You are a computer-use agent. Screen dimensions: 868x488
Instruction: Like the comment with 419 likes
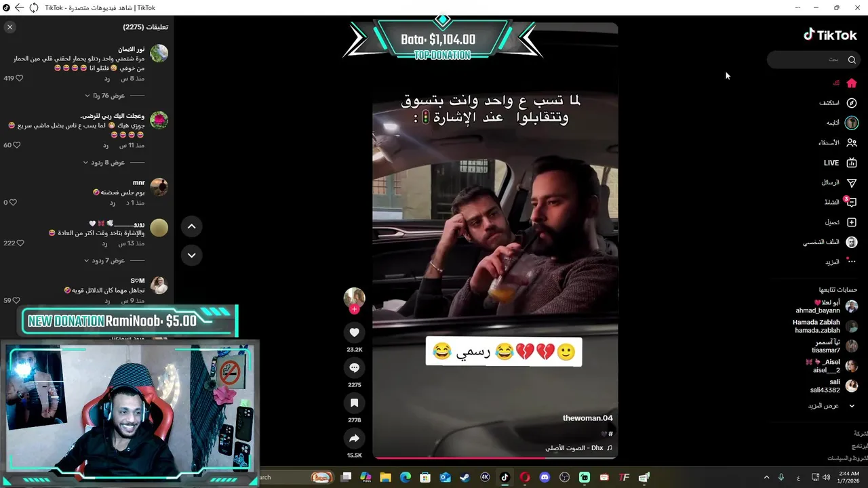19,79
